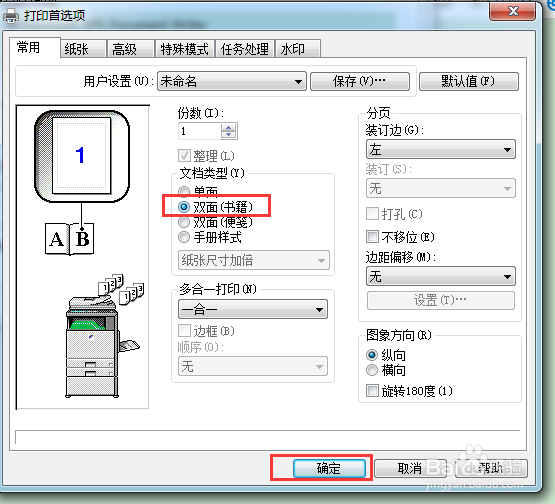Expand the 用户设置 dropdown showing 未命名

(232, 81)
